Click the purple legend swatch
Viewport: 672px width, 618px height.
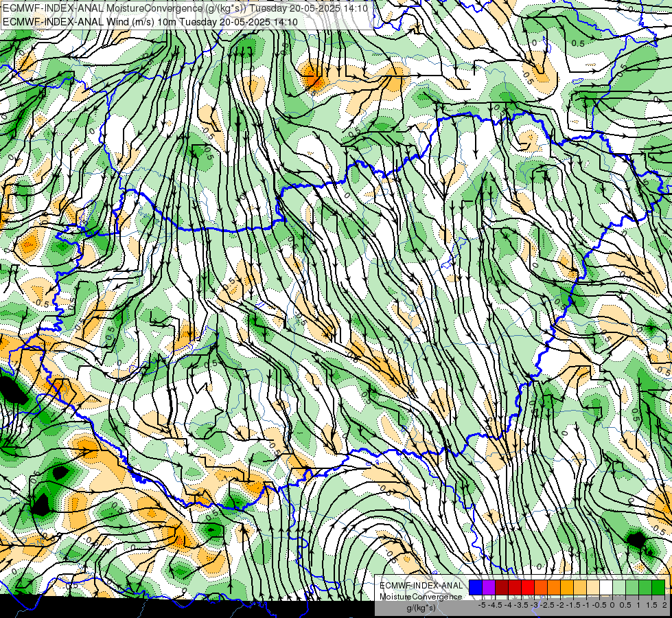point(489,588)
